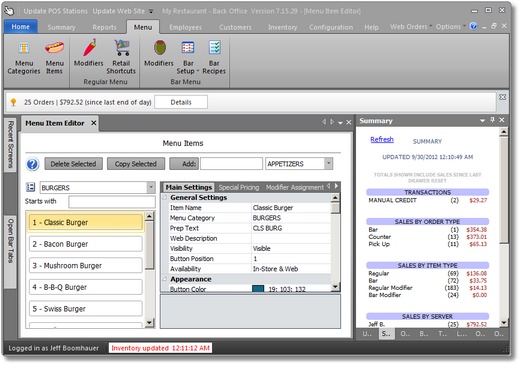
Task: Switch to Special Pricing tab
Action: coord(239,187)
